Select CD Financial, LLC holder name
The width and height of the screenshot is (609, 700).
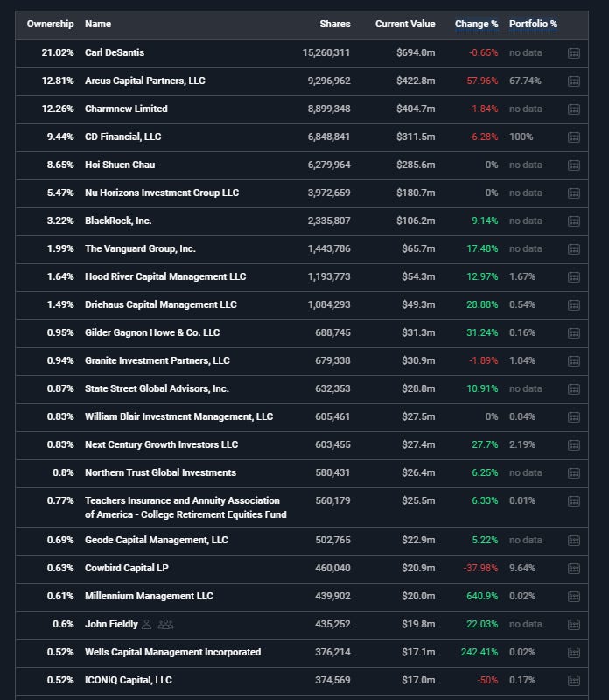[x=122, y=136]
